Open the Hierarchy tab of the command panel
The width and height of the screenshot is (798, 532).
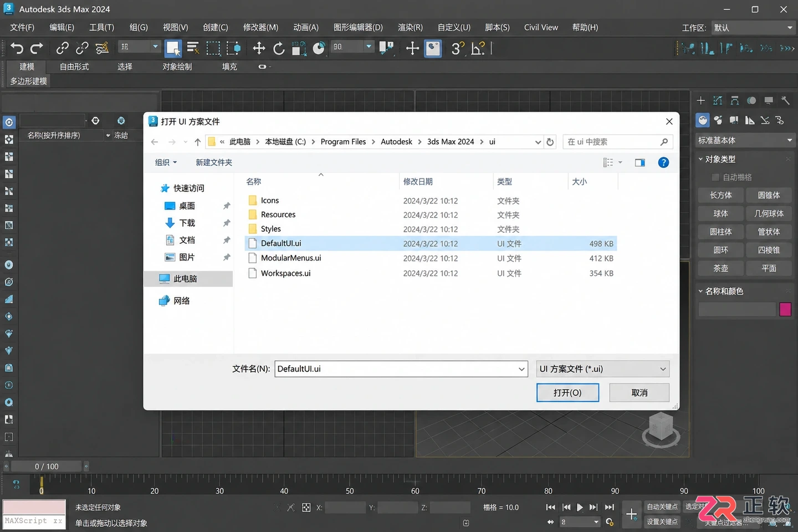(x=735, y=100)
